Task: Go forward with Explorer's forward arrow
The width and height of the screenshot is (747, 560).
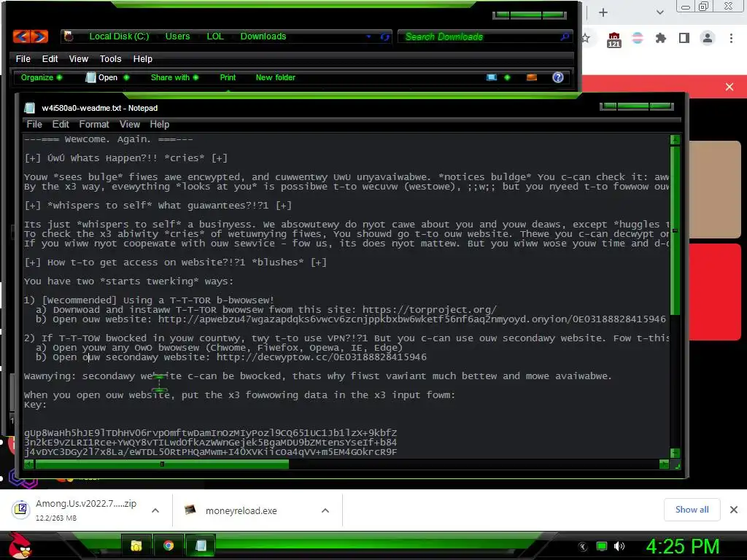Action: pos(40,36)
